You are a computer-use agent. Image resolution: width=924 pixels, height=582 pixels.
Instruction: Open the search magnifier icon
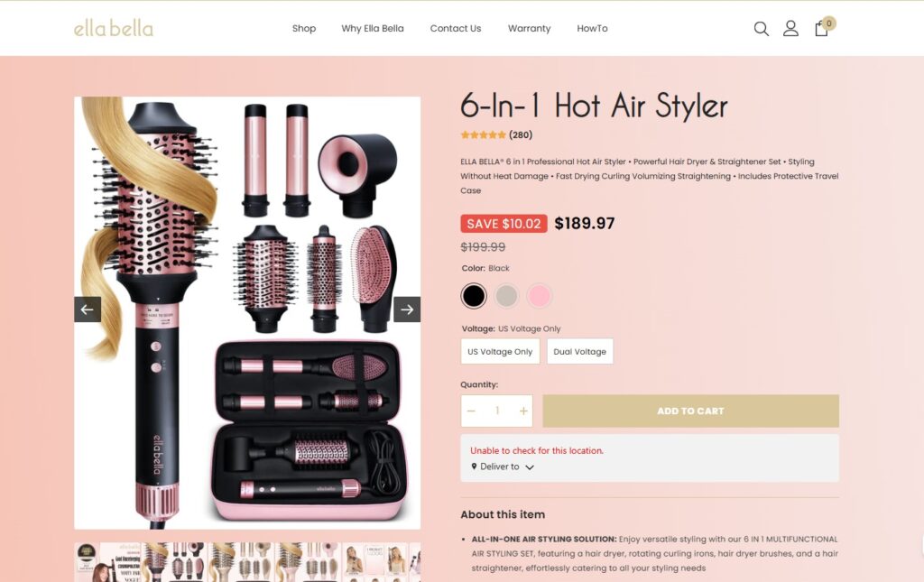[761, 28]
